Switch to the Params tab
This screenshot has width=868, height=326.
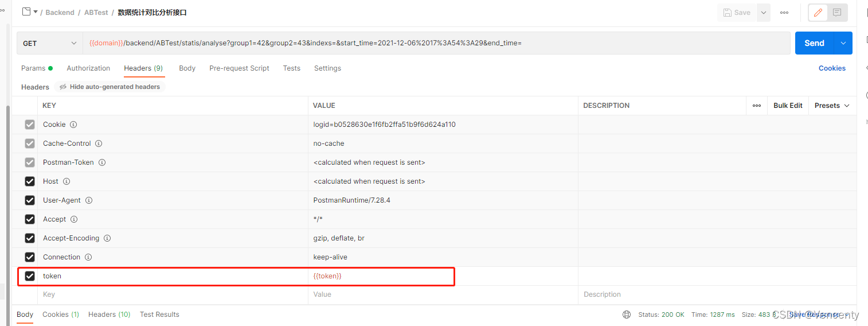click(37, 68)
